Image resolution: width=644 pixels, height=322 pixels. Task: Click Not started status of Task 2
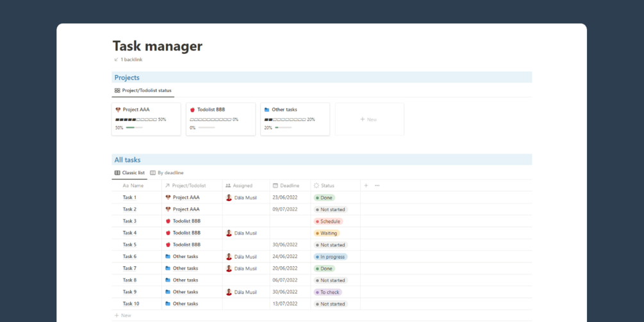[x=331, y=209]
